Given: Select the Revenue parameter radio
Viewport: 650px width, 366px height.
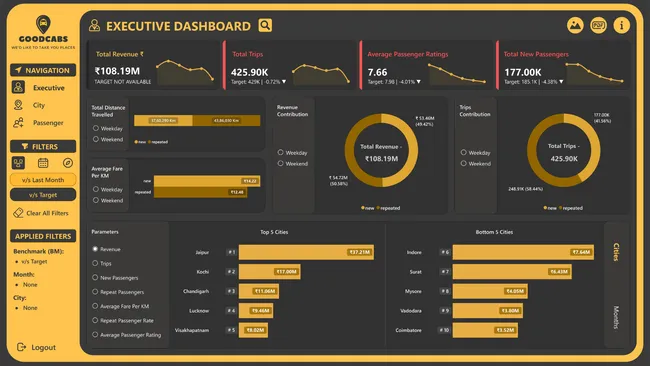Looking at the screenshot, I should [95, 249].
